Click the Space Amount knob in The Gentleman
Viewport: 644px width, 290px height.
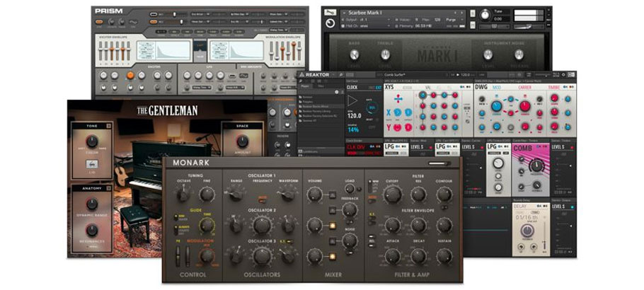[x=243, y=141]
